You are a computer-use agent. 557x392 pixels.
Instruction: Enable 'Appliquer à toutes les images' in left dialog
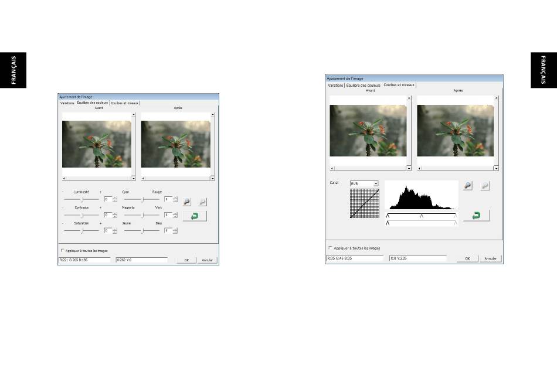pyautogui.click(x=63, y=250)
